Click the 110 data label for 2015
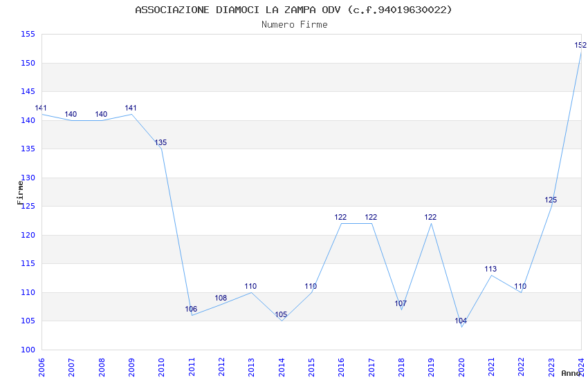This screenshot has height=380, width=588. (311, 287)
